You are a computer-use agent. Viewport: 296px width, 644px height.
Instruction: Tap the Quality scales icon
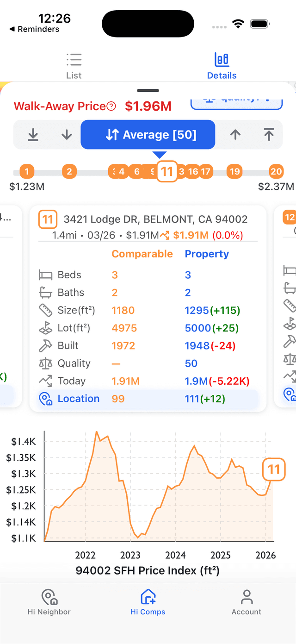click(45, 363)
